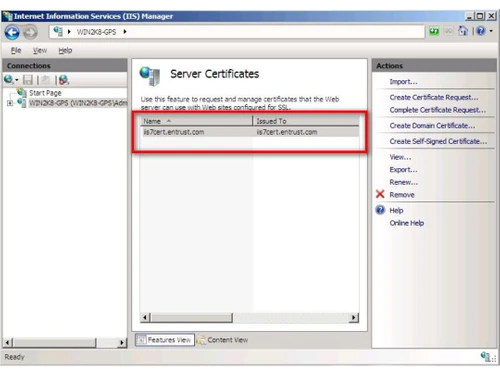The image size is (500, 375).
Task: Open the Help menu
Action: 65,50
